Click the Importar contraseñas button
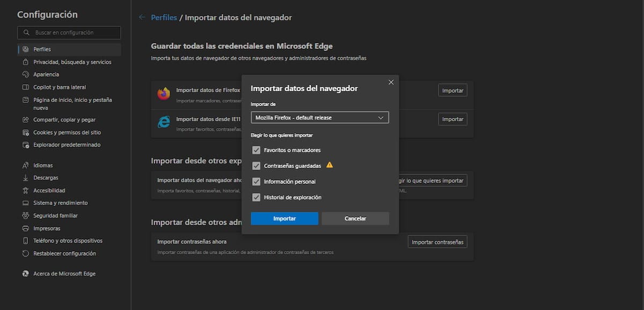This screenshot has width=644, height=310. [x=437, y=242]
